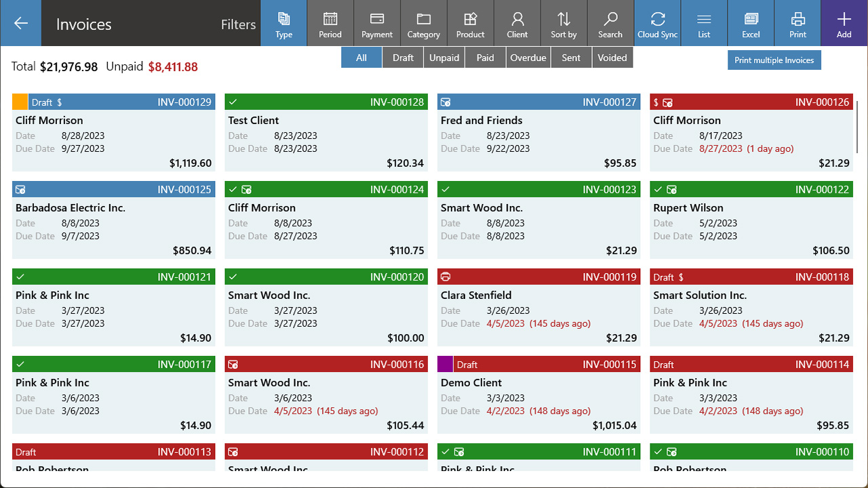Click the sent icon on INV-000125
868x488 pixels.
tap(20, 190)
